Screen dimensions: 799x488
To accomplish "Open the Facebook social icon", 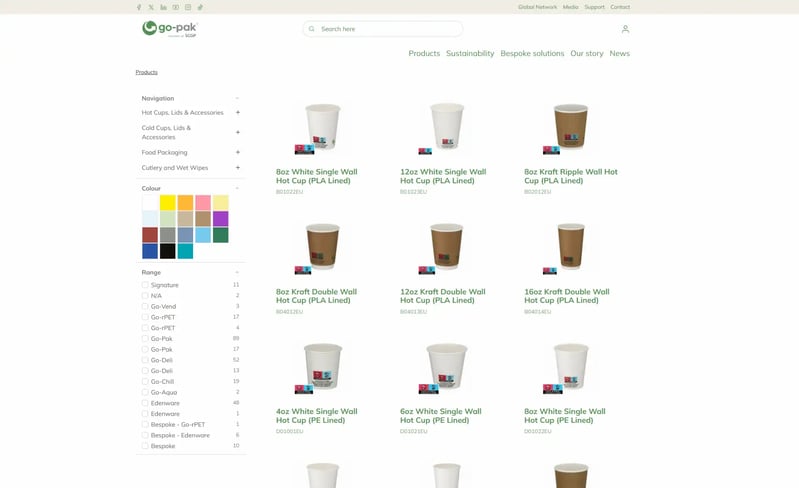I will click(139, 7).
